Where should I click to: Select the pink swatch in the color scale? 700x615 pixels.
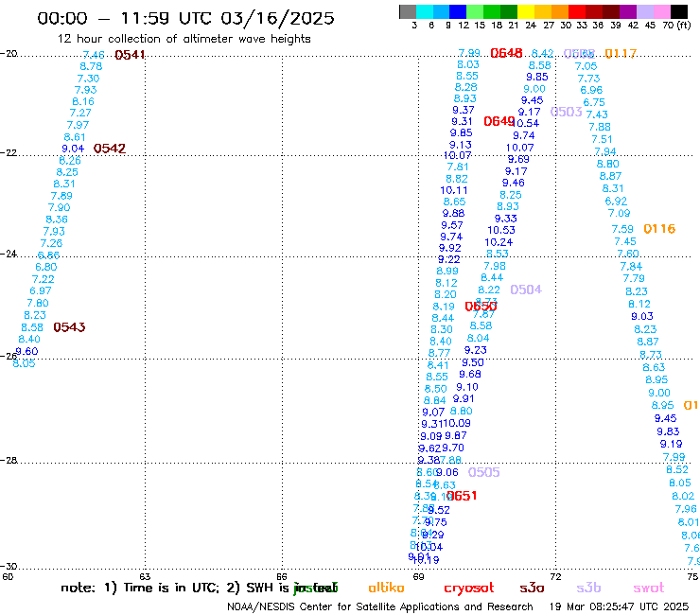click(x=661, y=11)
